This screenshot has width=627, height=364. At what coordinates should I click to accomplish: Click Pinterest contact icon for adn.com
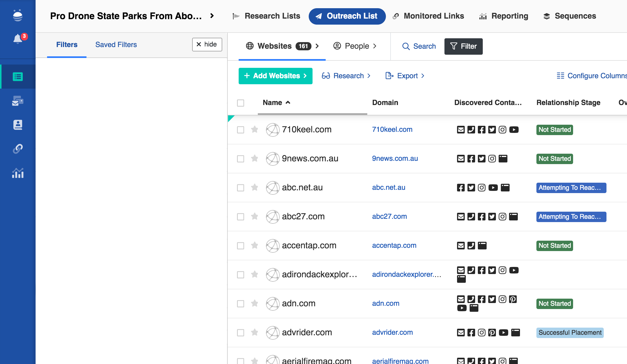513,299
